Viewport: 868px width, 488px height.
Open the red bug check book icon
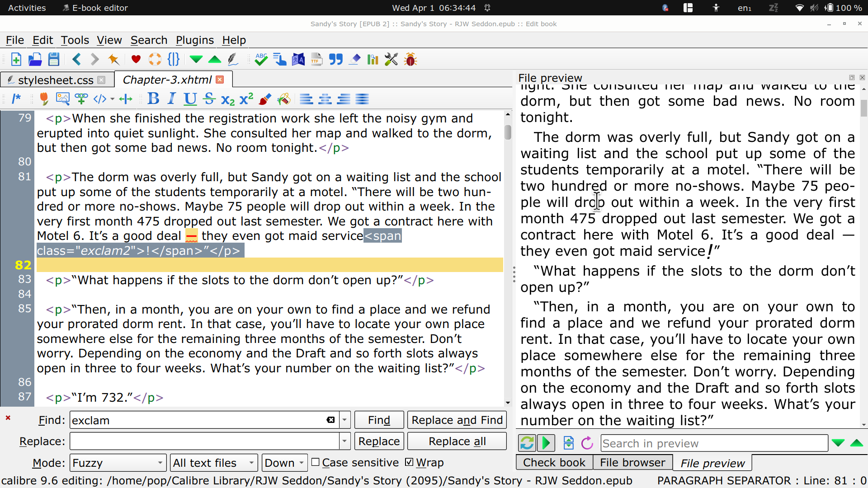tap(410, 59)
